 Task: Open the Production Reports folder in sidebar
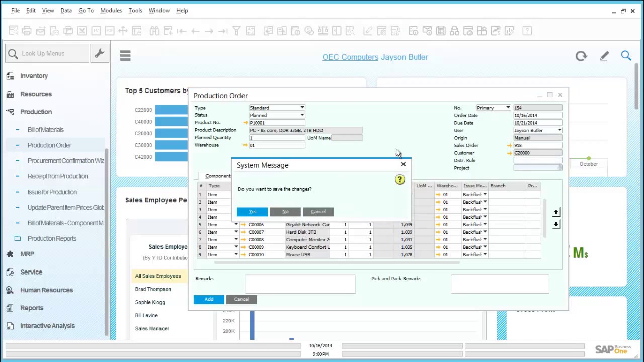(x=52, y=239)
